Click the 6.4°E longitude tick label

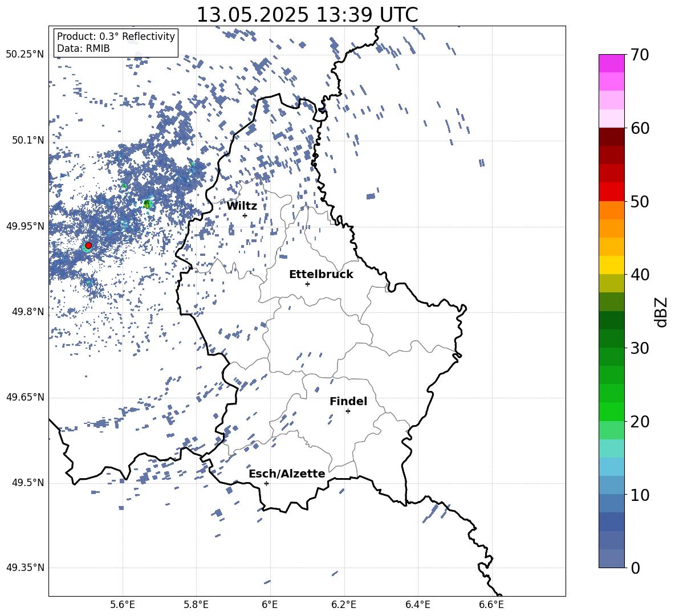click(x=417, y=605)
